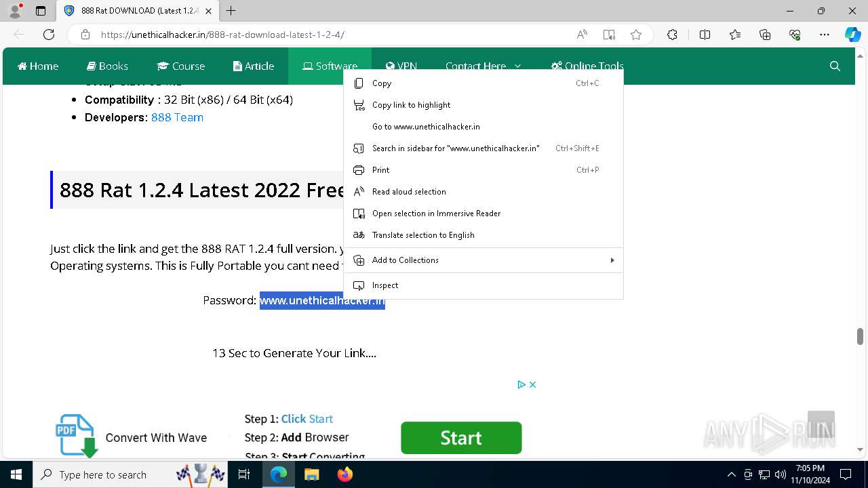Choose Search in sidebar menu entry
Screen dimensions: 868x488
coord(484,148)
